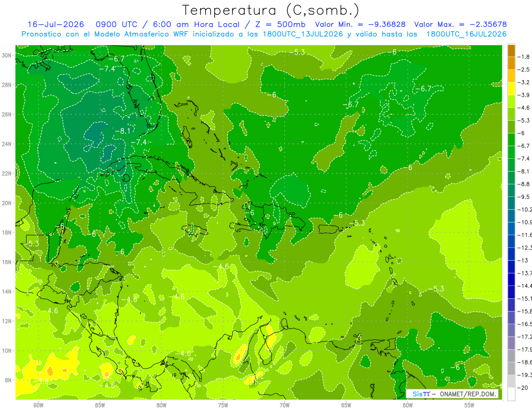This screenshot has height=411, width=532.
Task: Click dark blue swatch between -13 and -13.7
Action: click(511, 266)
